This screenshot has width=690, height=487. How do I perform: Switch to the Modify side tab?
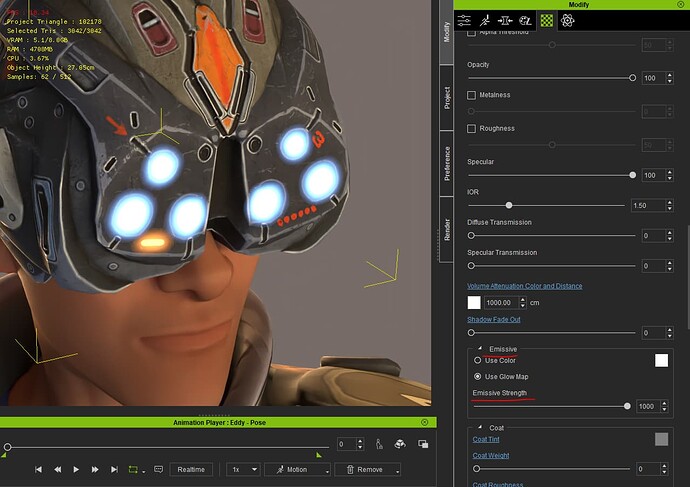click(x=447, y=32)
